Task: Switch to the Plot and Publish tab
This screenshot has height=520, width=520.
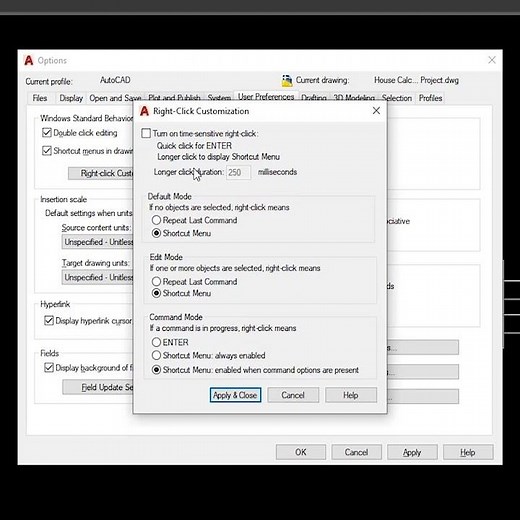Action: [174, 98]
